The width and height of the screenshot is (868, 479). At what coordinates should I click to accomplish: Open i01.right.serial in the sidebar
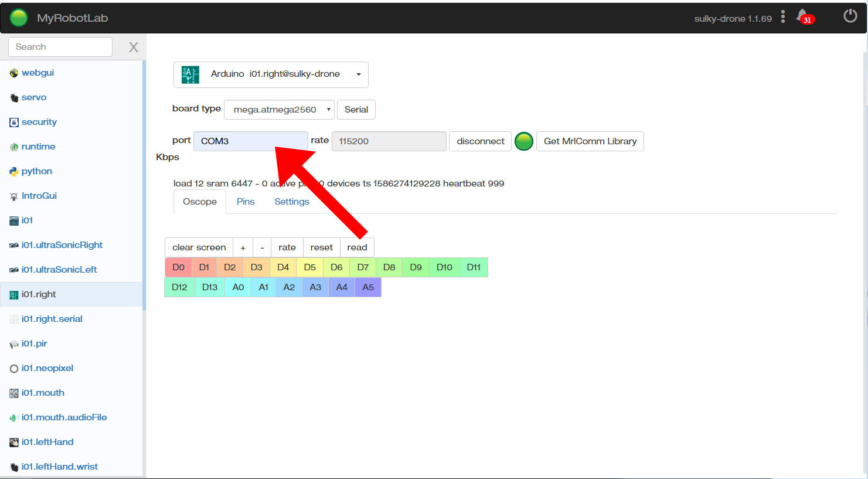tap(52, 319)
